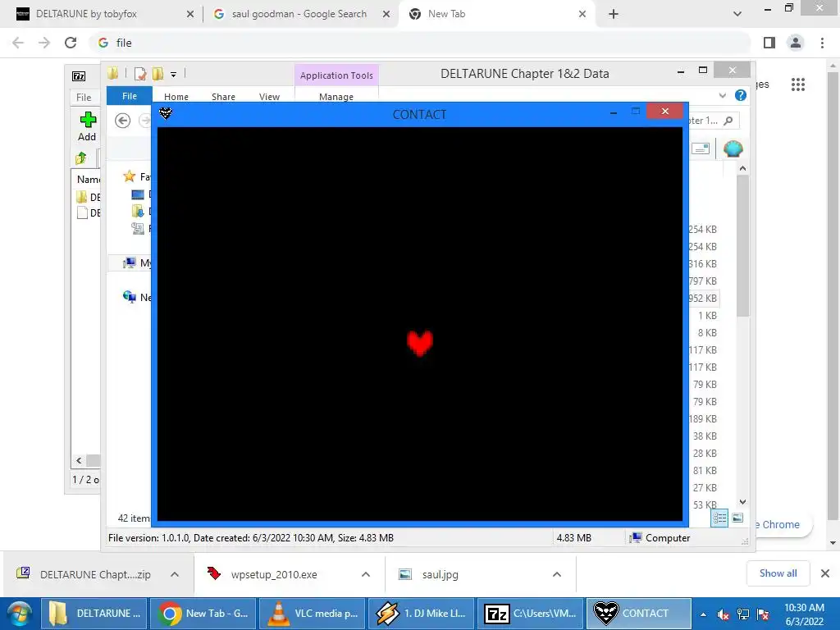
Task: Click the Classic Shell seashell icon in Explorer
Action: [x=733, y=148]
